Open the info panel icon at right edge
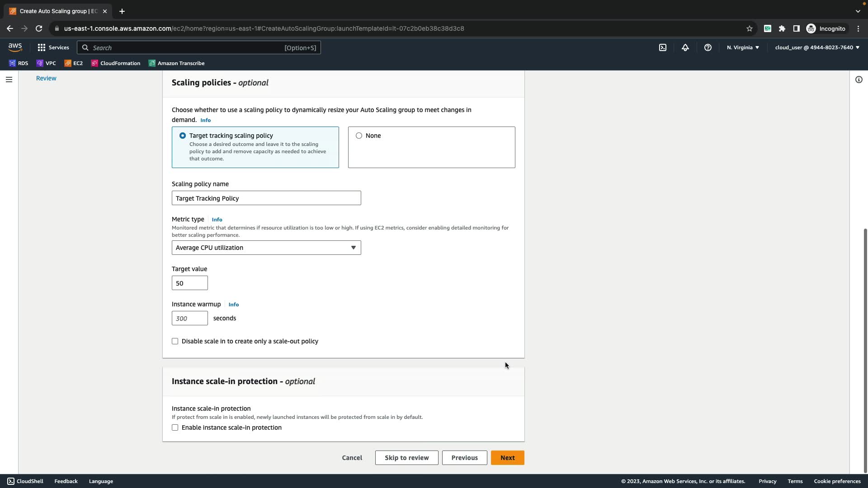The width and height of the screenshot is (868, 488). tap(859, 80)
